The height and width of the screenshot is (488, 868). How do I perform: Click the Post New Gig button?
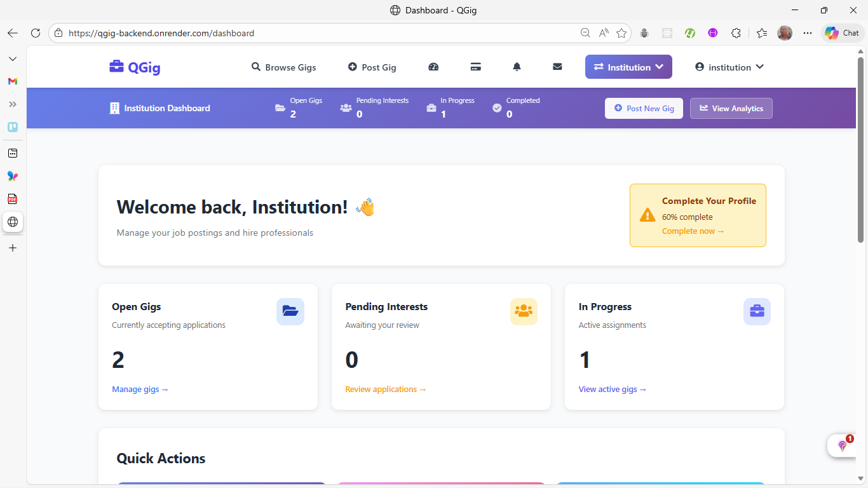point(644,109)
